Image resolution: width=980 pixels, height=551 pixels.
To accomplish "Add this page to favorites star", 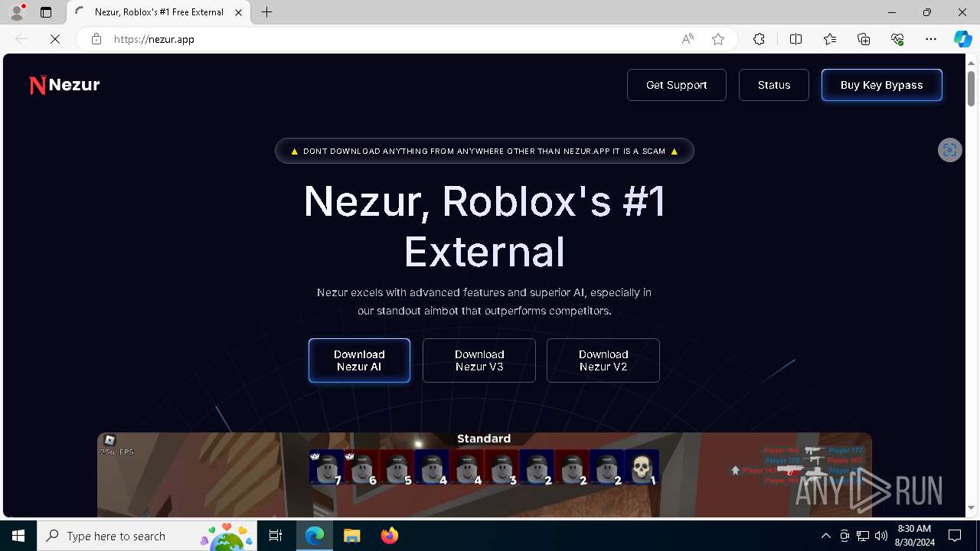I will click(718, 39).
